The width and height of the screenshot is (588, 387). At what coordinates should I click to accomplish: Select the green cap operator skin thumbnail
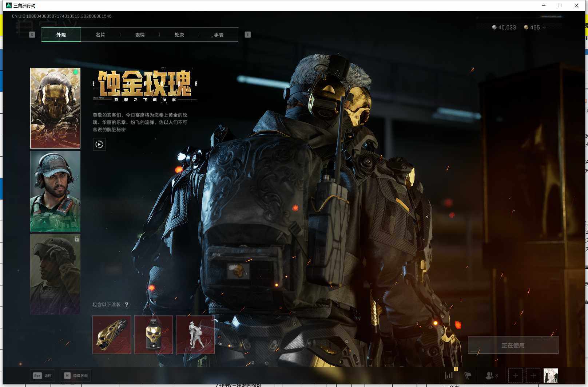pos(55,191)
